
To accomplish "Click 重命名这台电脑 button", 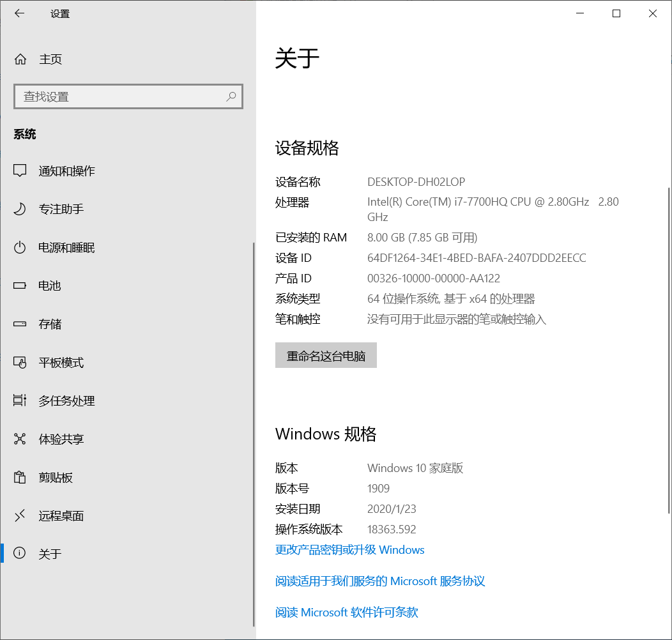I will 326,355.
